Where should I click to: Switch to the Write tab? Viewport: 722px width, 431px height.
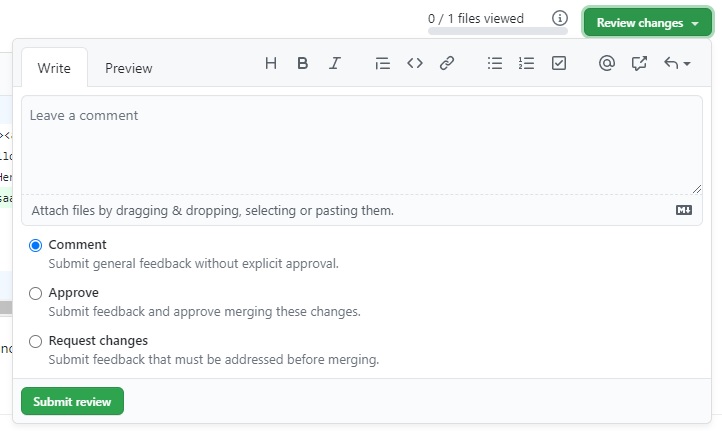click(54, 68)
